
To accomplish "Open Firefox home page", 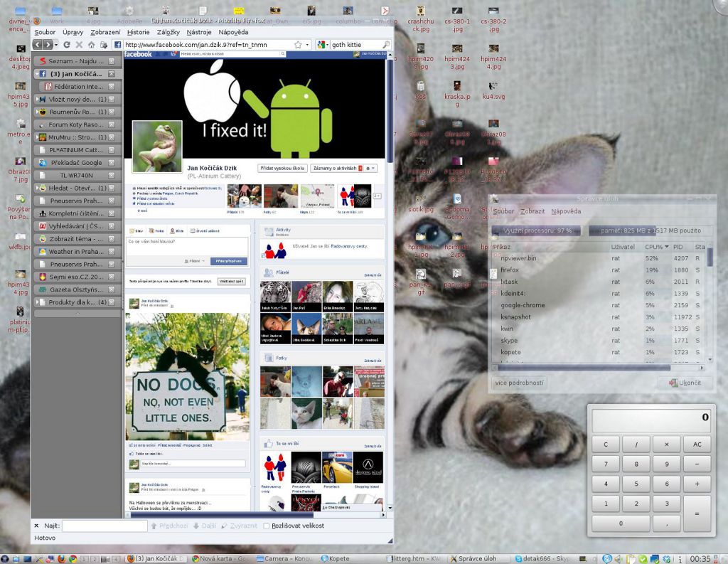I will click(x=92, y=45).
